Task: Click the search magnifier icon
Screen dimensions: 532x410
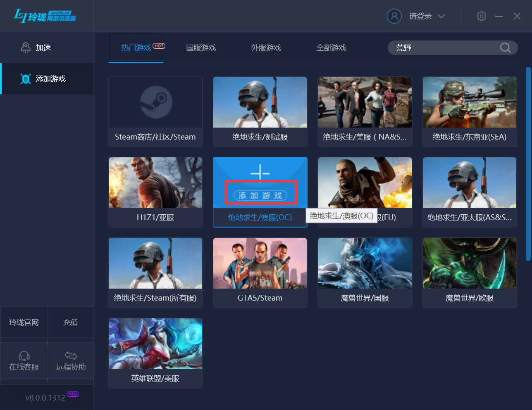Action: pos(505,47)
